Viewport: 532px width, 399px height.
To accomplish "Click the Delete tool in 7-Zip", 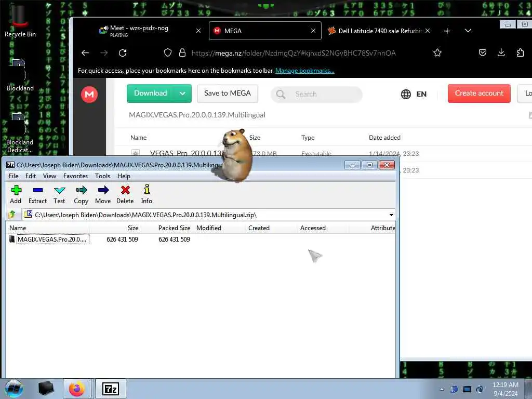I will [125, 194].
